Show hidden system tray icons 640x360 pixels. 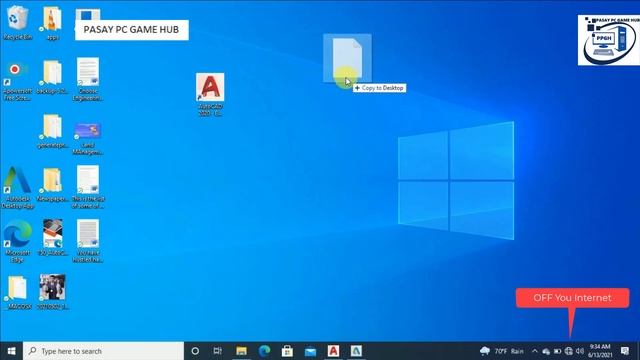pyautogui.click(x=535, y=351)
